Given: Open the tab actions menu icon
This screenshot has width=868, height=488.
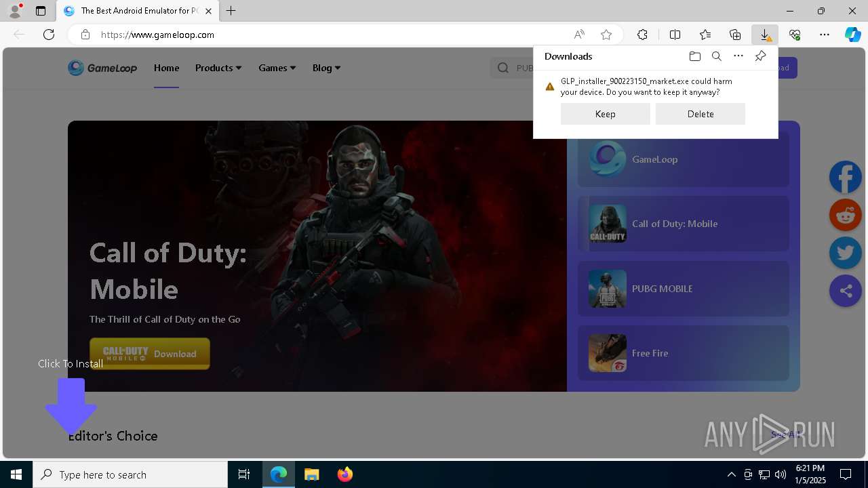Looking at the screenshot, I should tap(41, 11).
